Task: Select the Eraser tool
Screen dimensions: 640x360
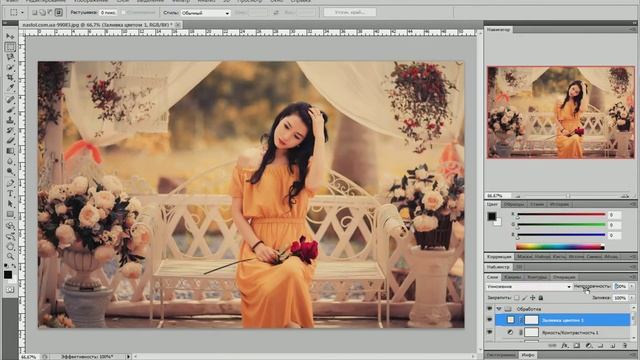Action: [x=10, y=140]
